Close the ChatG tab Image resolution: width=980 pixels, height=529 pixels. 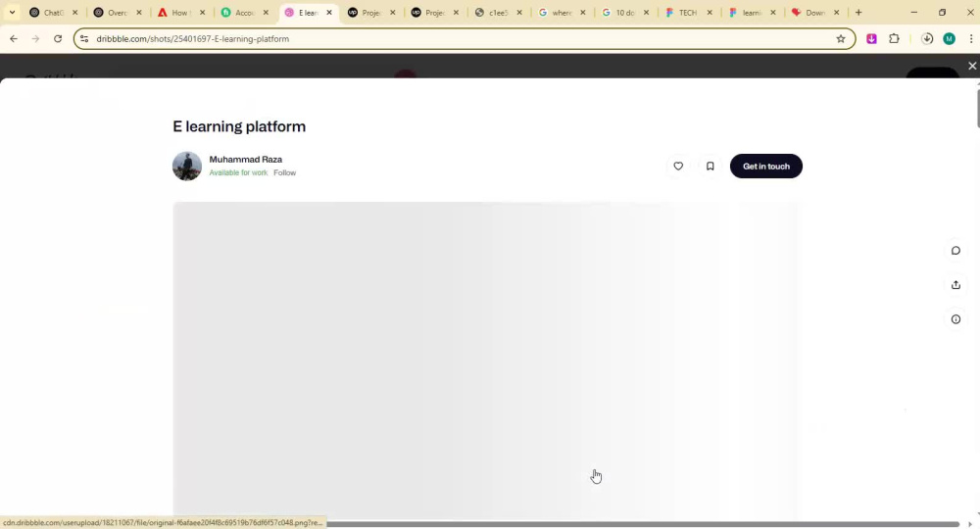click(75, 13)
